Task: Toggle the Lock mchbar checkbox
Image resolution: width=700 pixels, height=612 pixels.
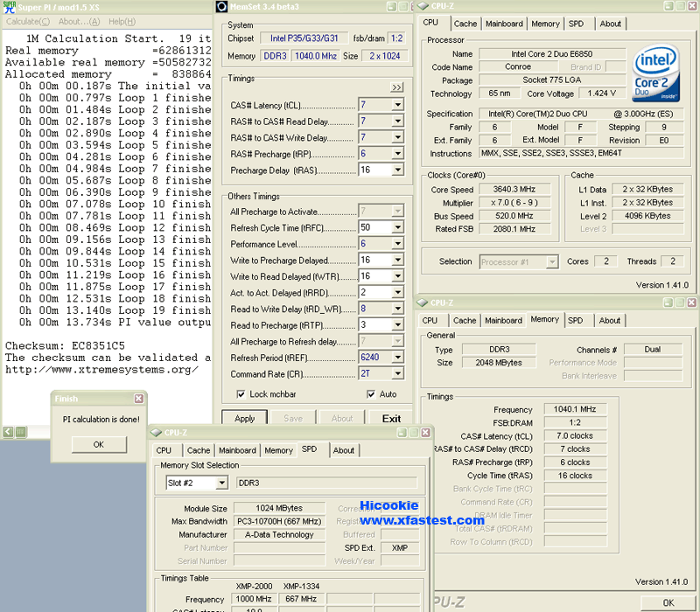Action: click(240, 394)
